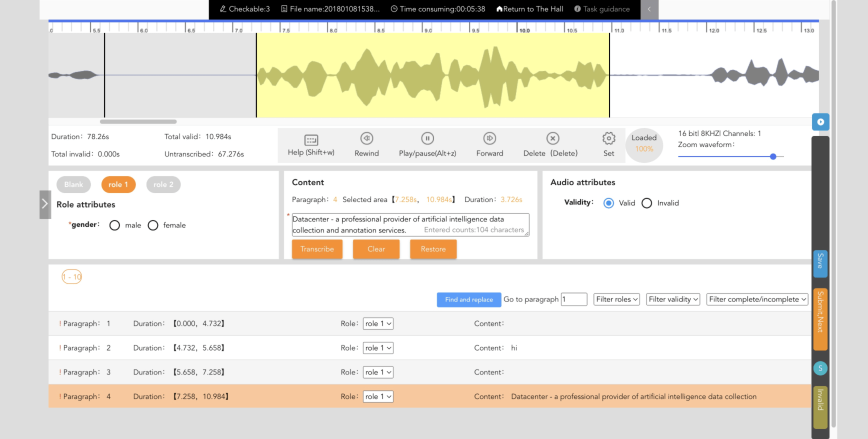
Task: Expand the left side panel arrow
Action: 45,204
